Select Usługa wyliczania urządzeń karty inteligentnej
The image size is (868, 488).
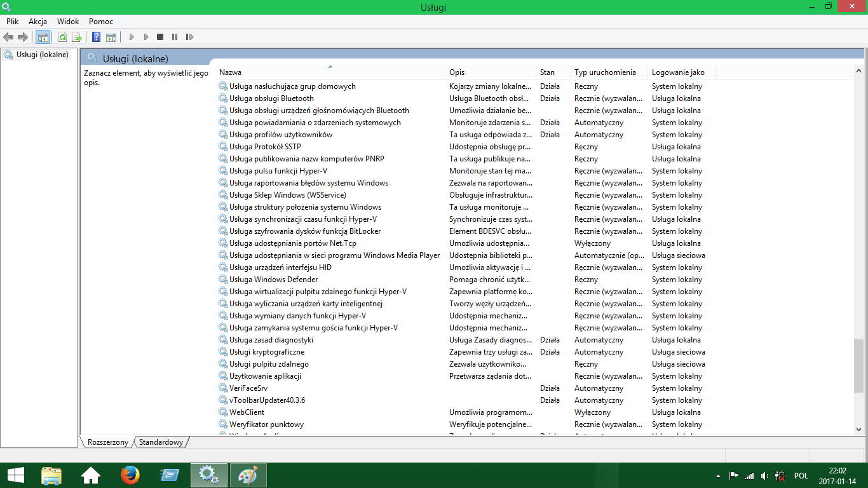point(467,304)
